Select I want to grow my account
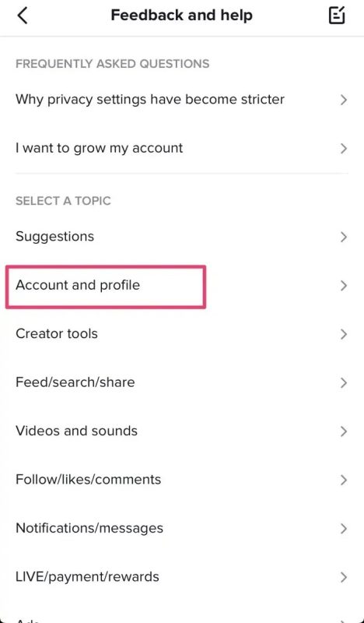This screenshot has height=623, width=364. tap(182, 148)
